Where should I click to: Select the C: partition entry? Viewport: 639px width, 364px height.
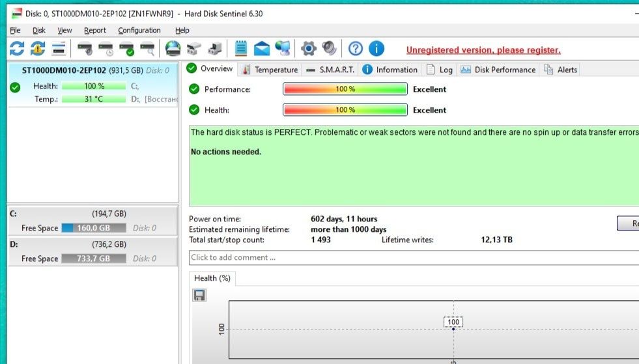pyautogui.click(x=93, y=221)
